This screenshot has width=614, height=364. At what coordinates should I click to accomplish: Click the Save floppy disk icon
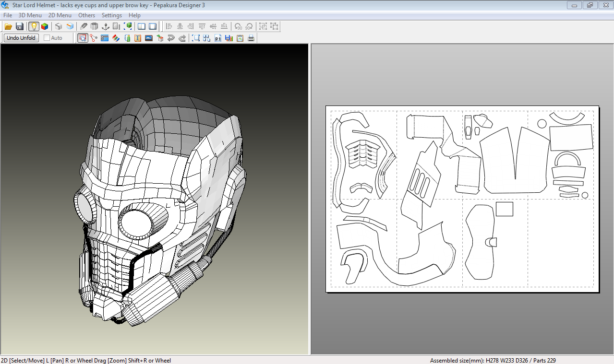pyautogui.click(x=20, y=26)
